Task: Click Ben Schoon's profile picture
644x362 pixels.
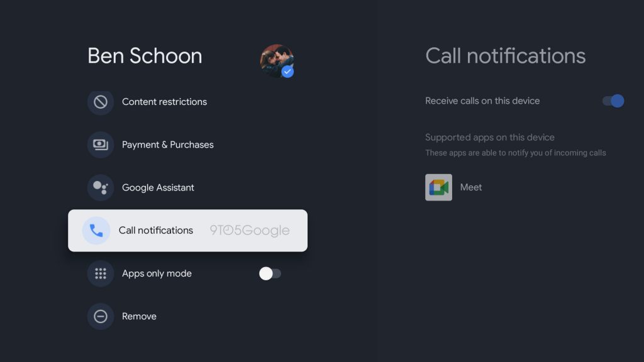Action: point(277,60)
